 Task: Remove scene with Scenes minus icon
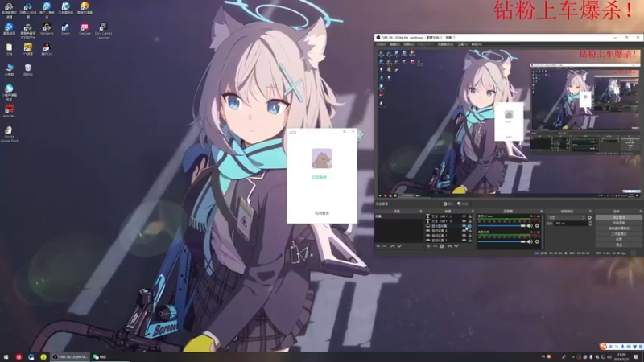[x=385, y=246]
